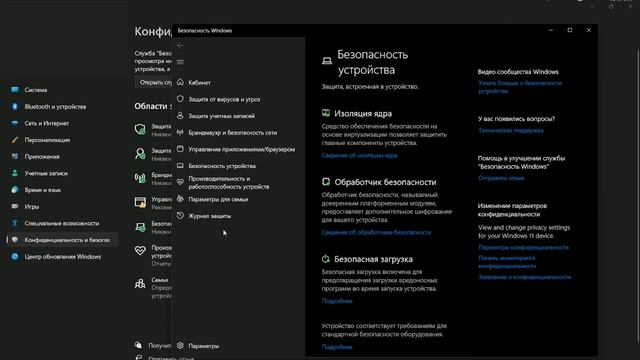The height and width of the screenshot is (360, 640).
Task: Open Сведения об изоляции ядра link
Action: pyautogui.click(x=359, y=156)
